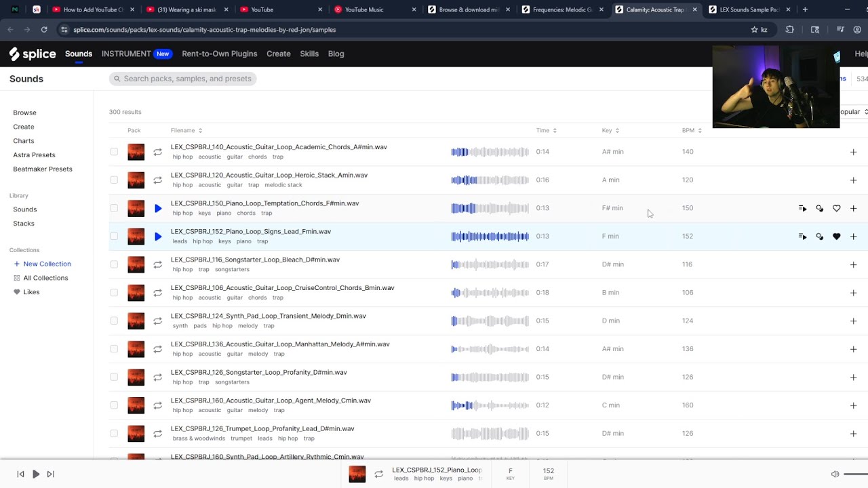Click similar sounds icon on Temptation_Chords row
Image resolution: width=868 pixels, height=488 pixels.
819,208
